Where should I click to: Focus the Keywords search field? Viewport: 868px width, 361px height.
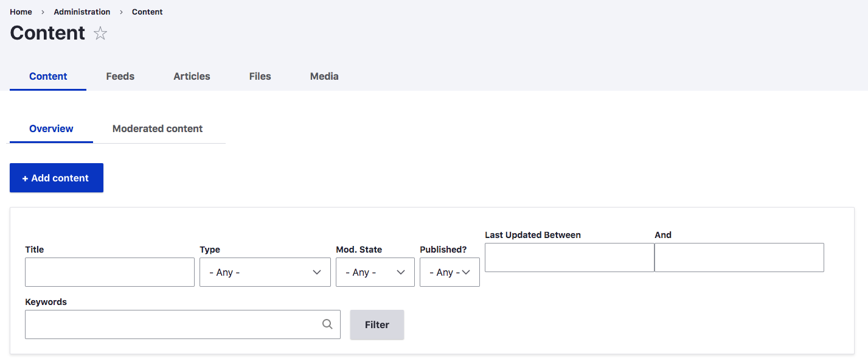coord(173,324)
